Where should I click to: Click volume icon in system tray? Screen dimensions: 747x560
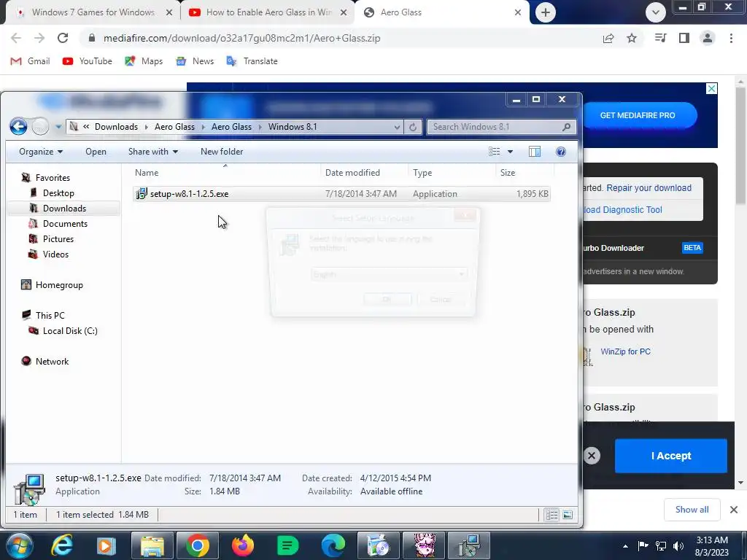point(678,546)
